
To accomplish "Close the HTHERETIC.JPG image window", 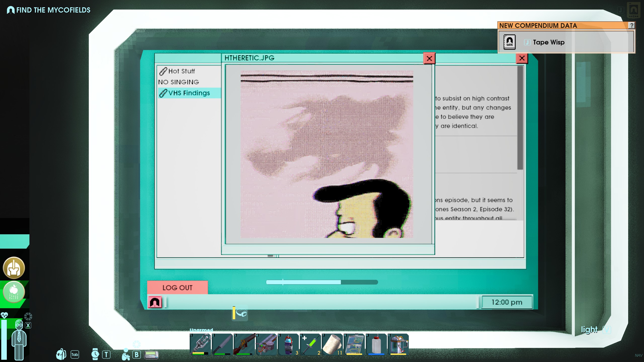I will pos(429,58).
